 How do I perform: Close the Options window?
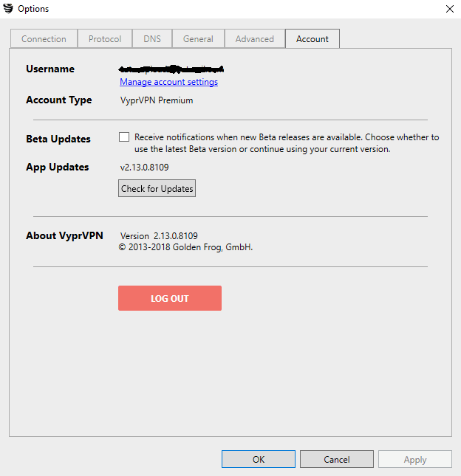(450, 9)
